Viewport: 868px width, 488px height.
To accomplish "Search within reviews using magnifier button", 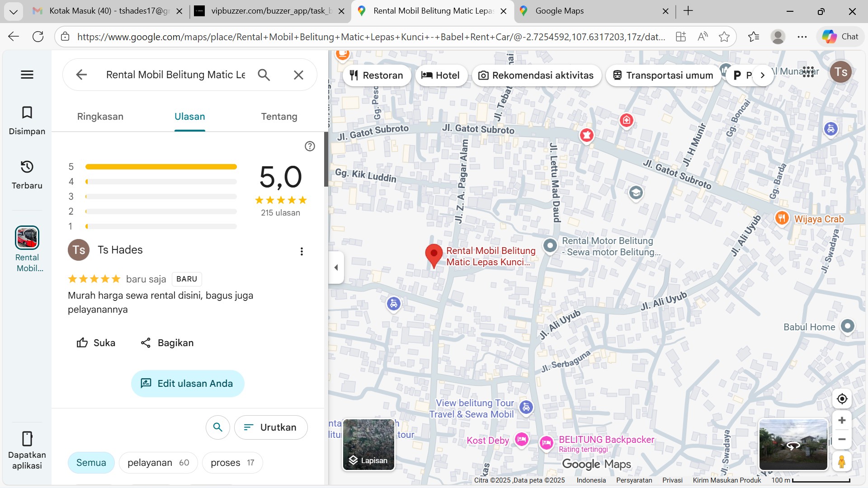I will pos(217,427).
